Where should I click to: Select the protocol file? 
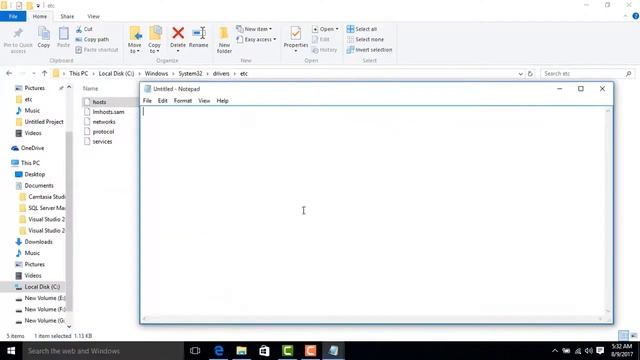point(103,132)
